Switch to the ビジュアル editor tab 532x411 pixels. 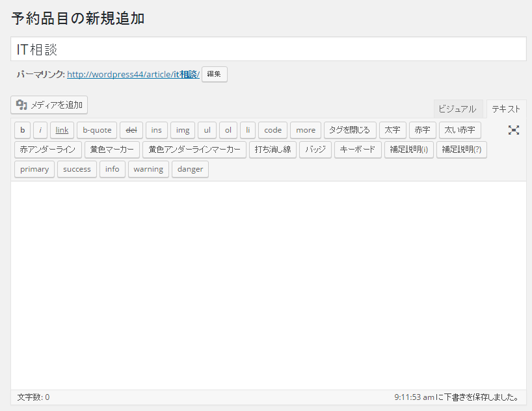click(457, 109)
